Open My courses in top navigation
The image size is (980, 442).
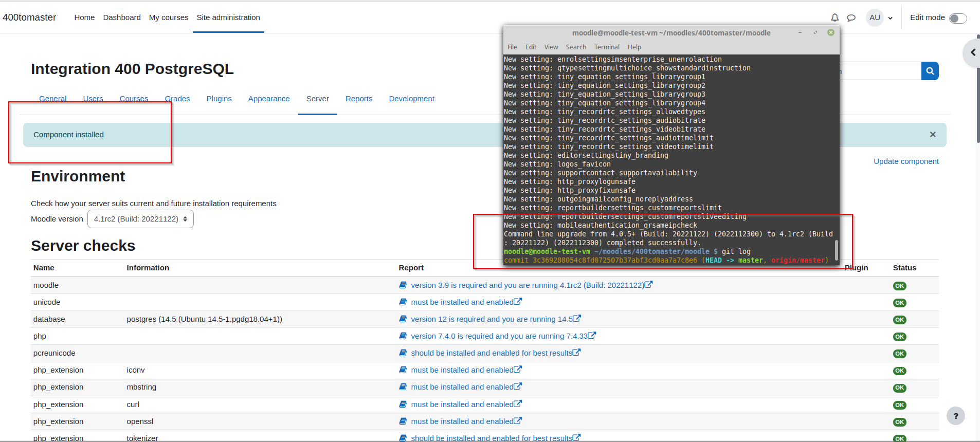pyautogui.click(x=169, y=17)
